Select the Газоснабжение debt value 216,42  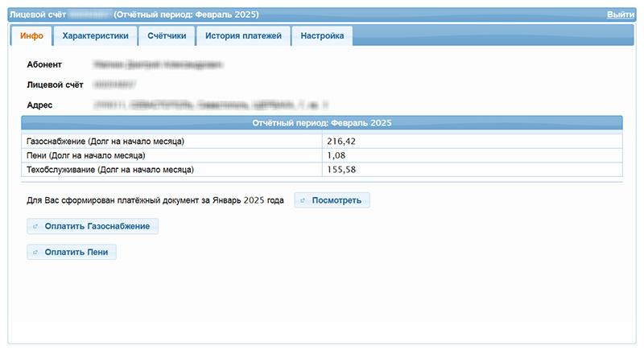click(x=341, y=142)
